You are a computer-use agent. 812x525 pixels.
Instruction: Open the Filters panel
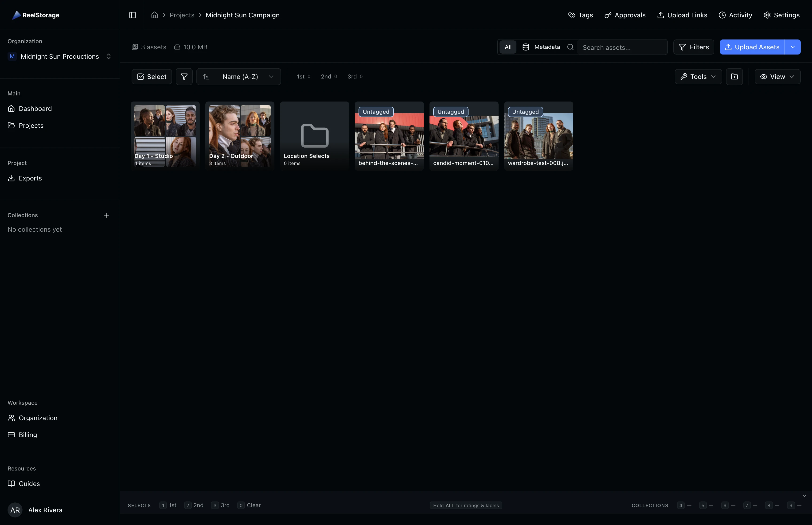pos(694,47)
